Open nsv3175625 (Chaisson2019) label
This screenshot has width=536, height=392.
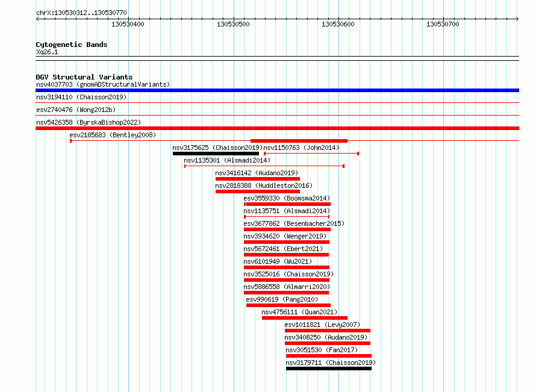click(217, 148)
